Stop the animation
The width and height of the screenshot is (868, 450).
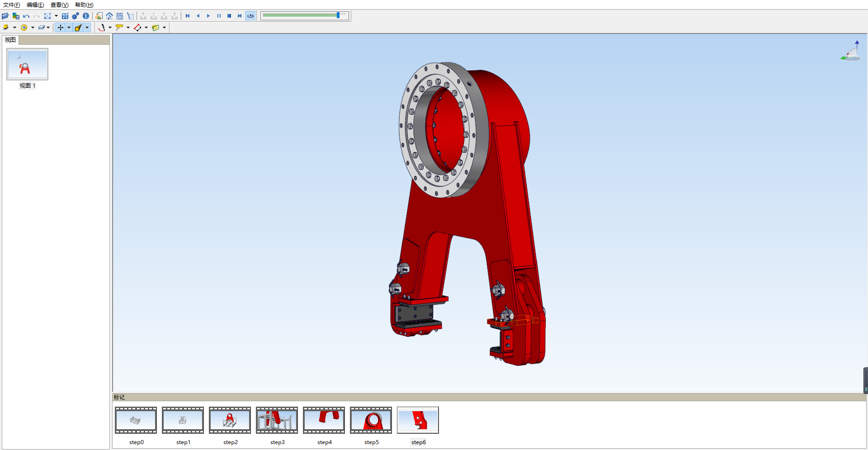coord(229,16)
